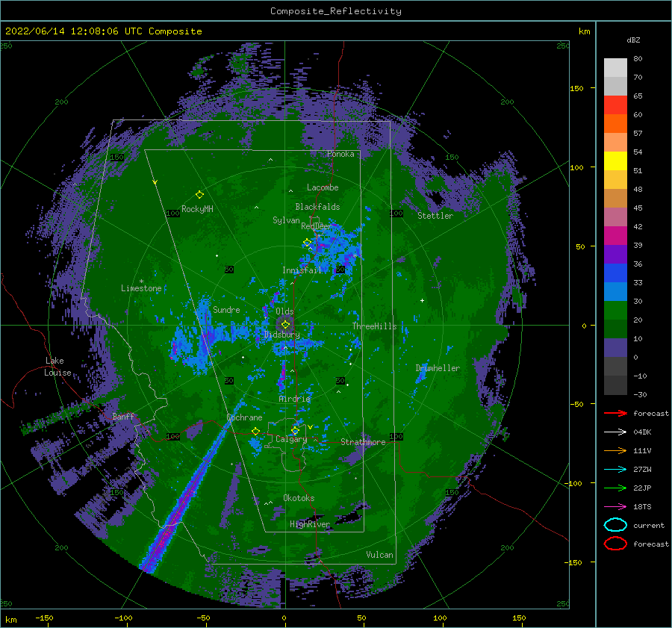Click the Sylvan label

(286, 221)
